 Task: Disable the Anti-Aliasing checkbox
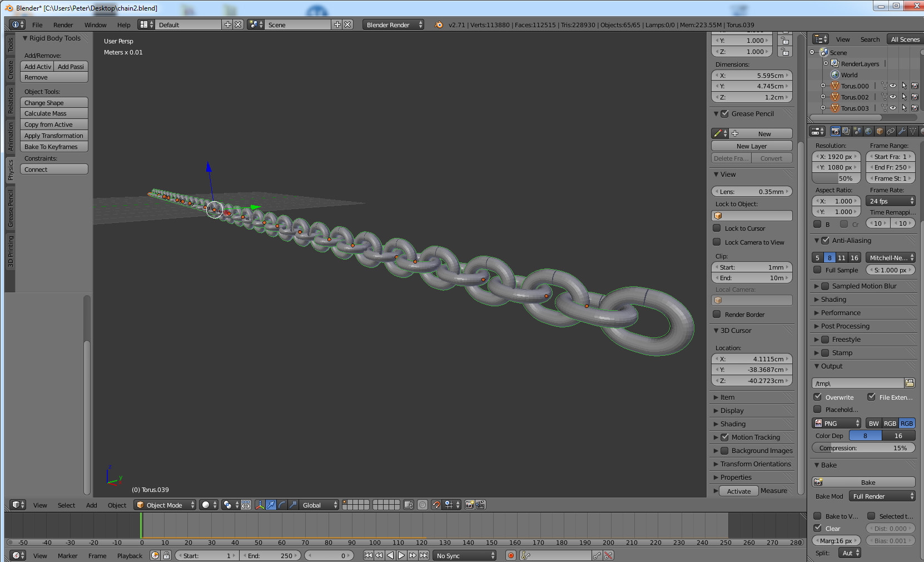point(825,241)
